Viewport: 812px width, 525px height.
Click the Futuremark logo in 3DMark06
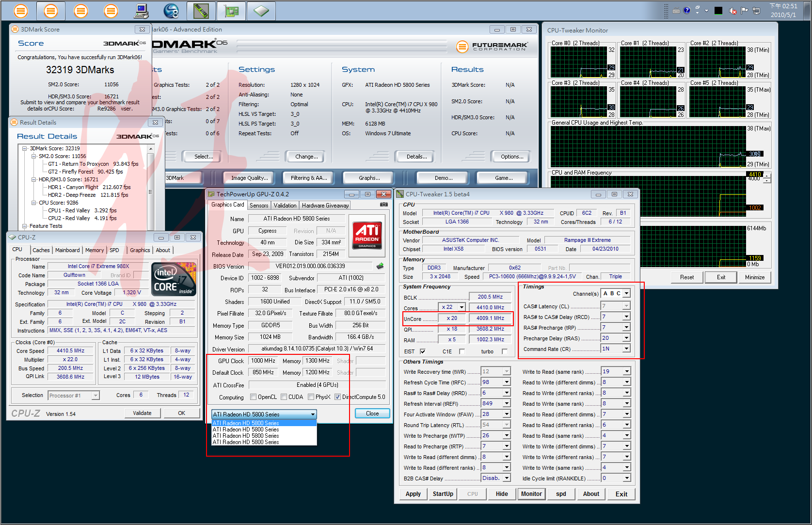coord(492,47)
